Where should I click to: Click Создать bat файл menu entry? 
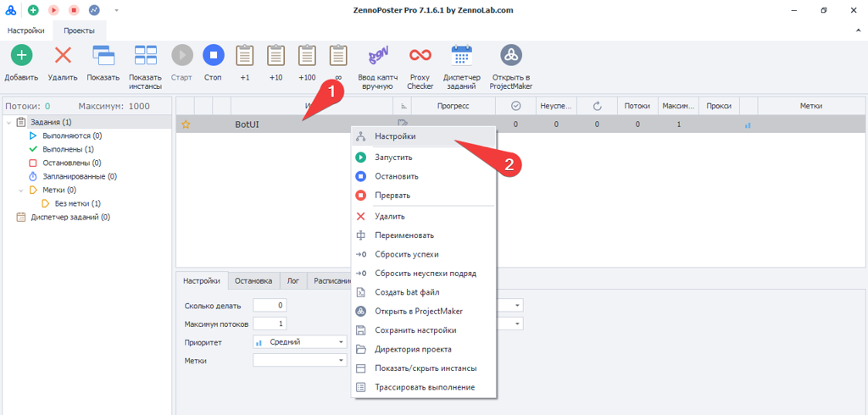point(407,292)
